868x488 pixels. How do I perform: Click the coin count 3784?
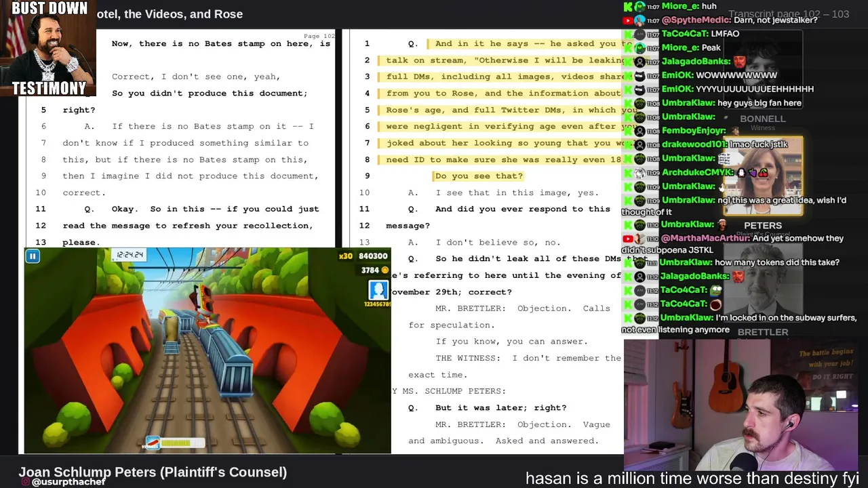click(370, 270)
